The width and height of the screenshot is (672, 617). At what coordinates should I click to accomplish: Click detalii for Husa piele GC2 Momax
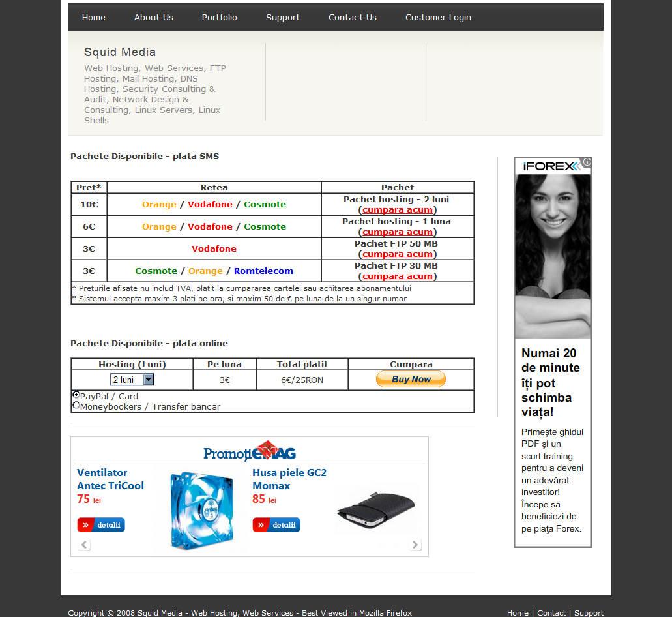pos(276,524)
